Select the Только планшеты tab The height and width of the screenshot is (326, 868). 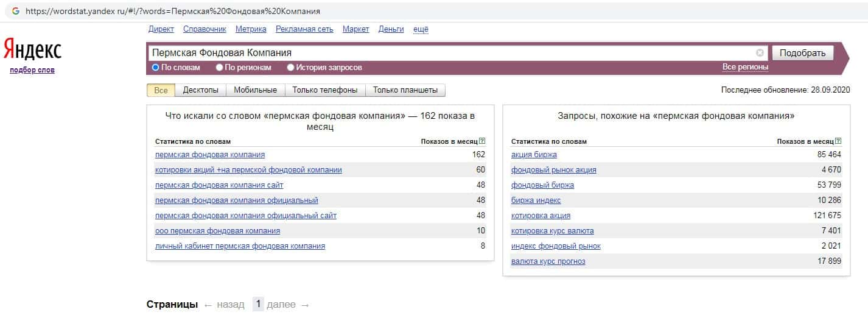click(405, 90)
